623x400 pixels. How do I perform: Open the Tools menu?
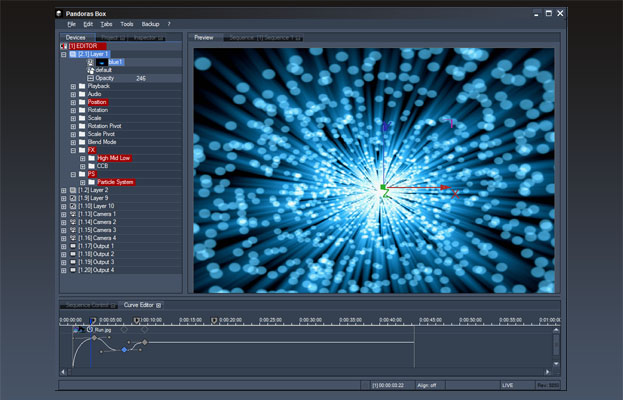click(127, 23)
